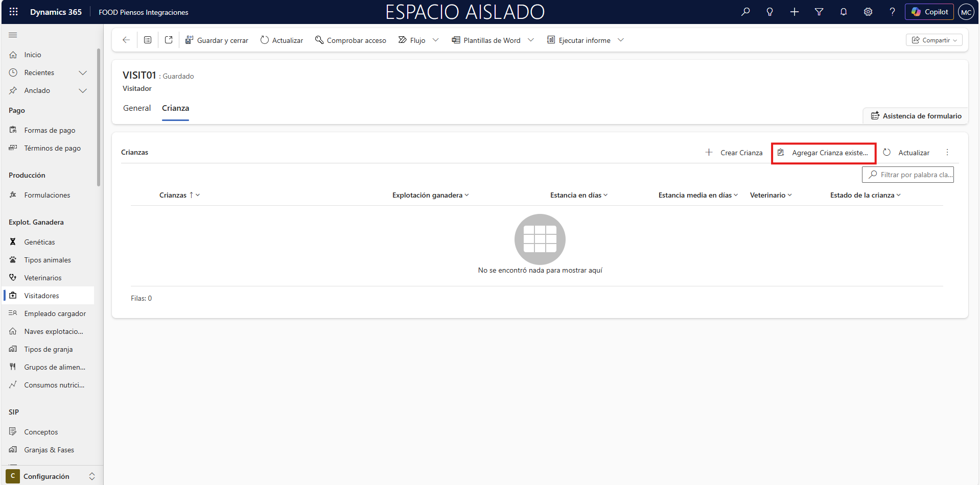Expand the Anclado section in sidebar
This screenshot has height=485, width=980.
point(82,90)
